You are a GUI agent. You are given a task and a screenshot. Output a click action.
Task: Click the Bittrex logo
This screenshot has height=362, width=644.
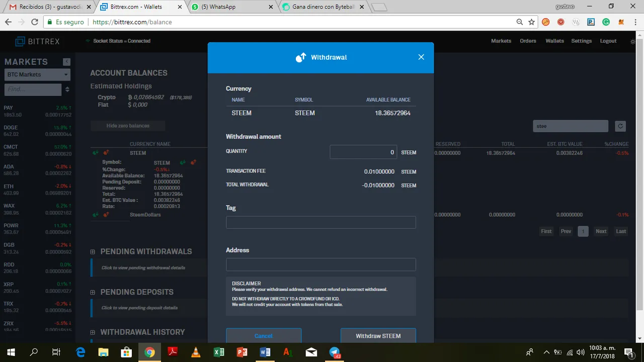click(x=37, y=41)
